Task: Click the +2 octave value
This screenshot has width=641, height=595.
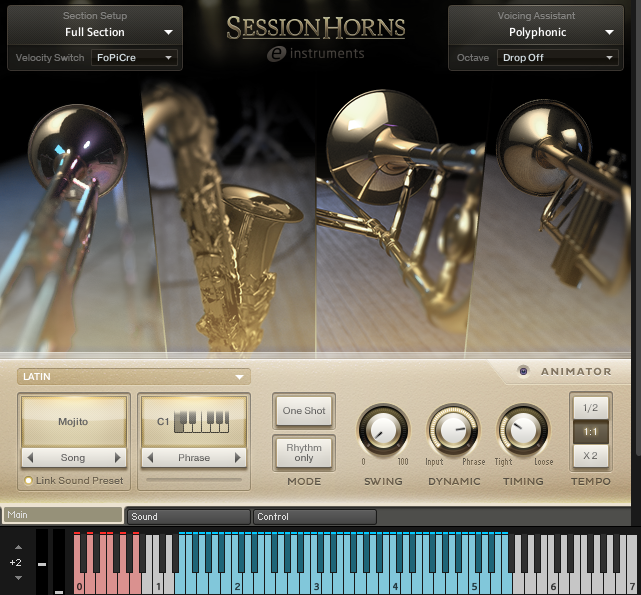Action: click(16, 563)
